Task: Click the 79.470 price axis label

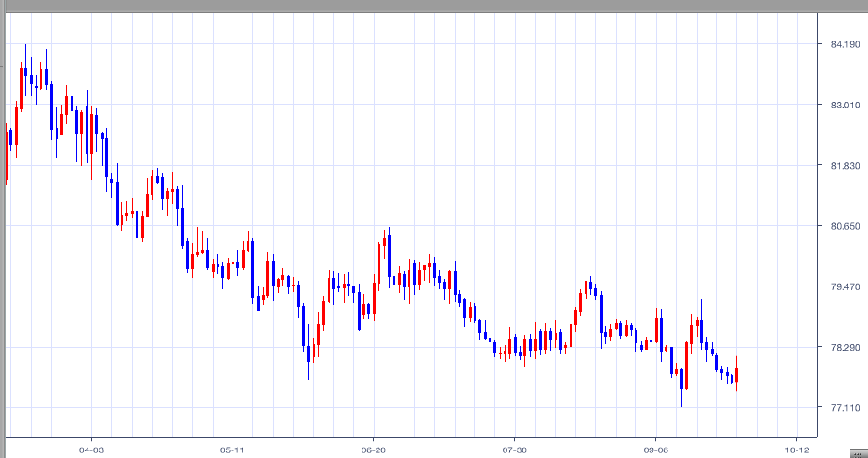Action: tap(845, 286)
